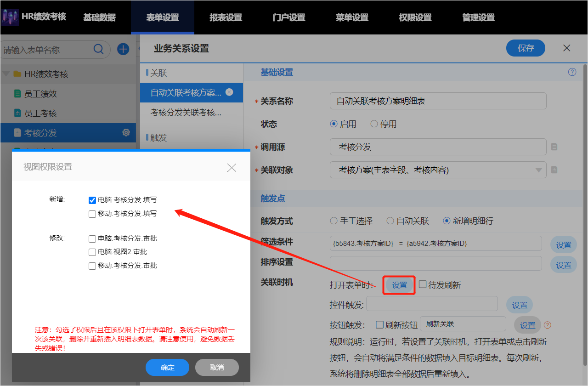Click the 控件触发 input field

[432, 304]
